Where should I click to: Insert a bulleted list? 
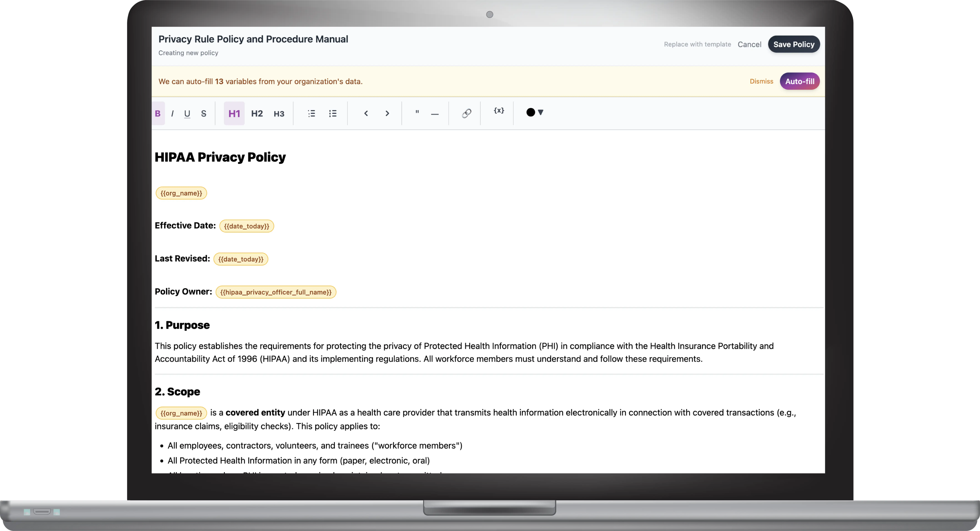[312, 113]
